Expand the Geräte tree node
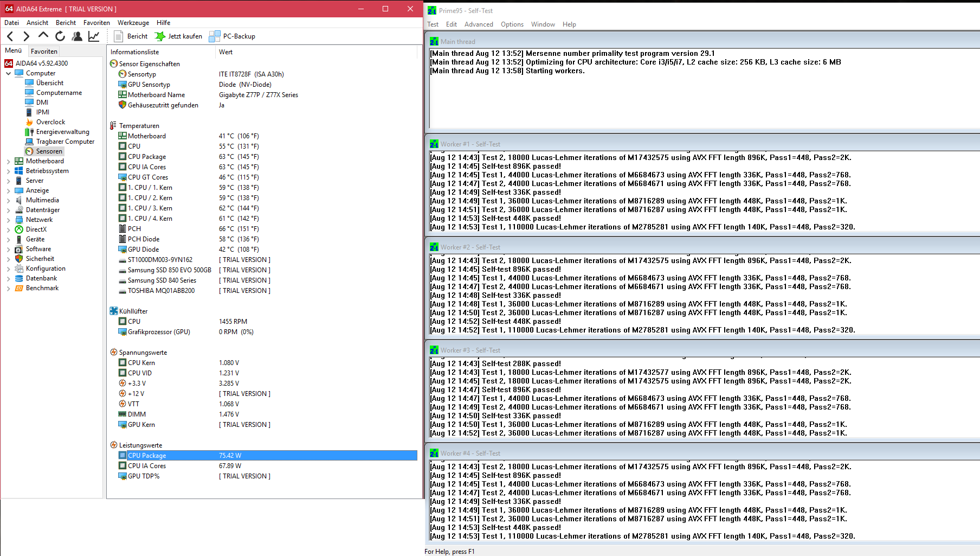The height and width of the screenshot is (556, 980). [x=9, y=239]
